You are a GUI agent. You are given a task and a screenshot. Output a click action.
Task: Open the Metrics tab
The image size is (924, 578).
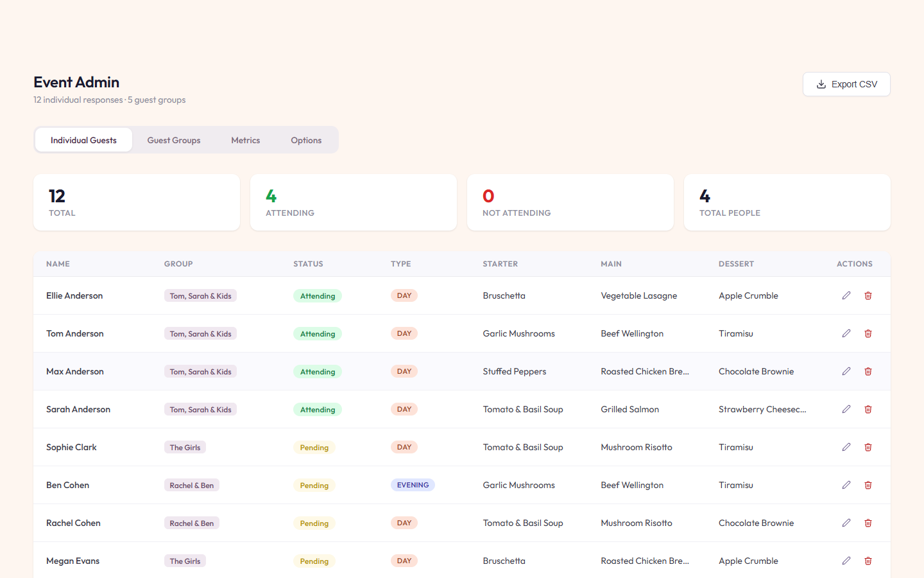click(246, 140)
